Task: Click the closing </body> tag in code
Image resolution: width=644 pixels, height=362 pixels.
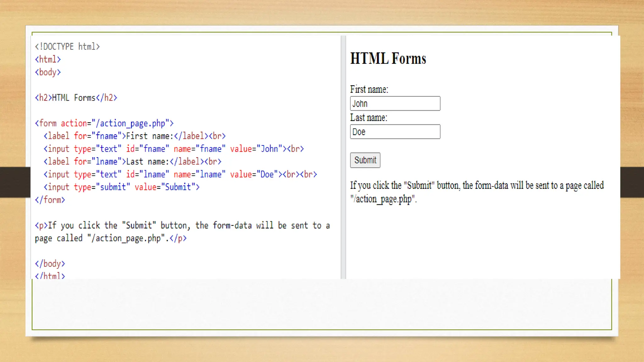Action: pos(50,263)
